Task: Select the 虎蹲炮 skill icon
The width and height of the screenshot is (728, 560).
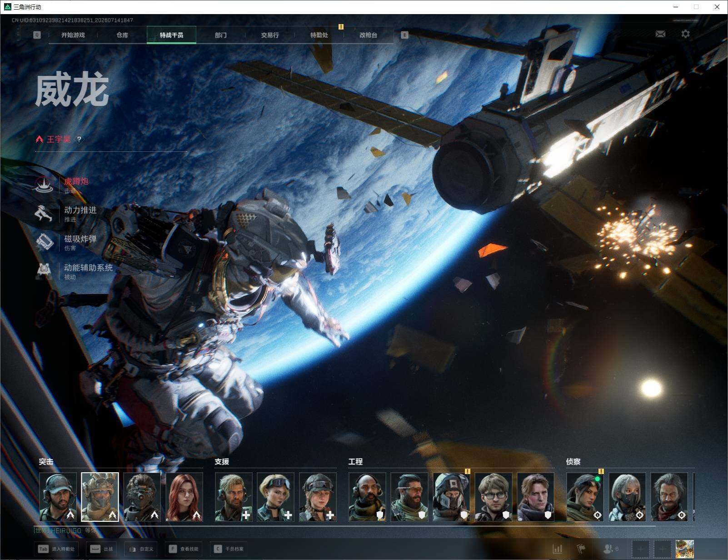Action: click(x=44, y=184)
